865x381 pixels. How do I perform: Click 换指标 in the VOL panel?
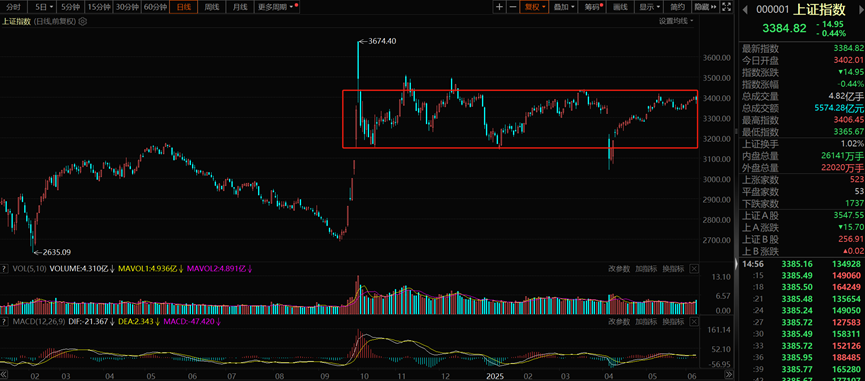(673, 269)
